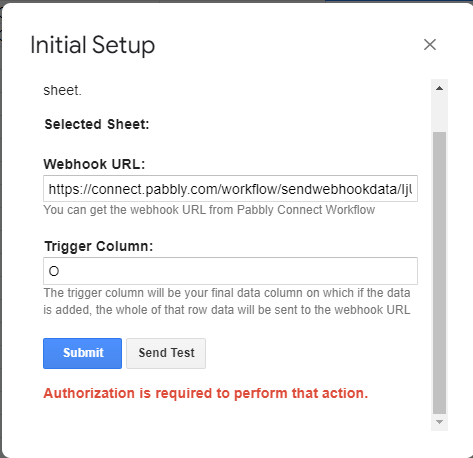Viewport: 473px width, 458px height.
Task: Submit the initial setup form
Action: coord(82,353)
